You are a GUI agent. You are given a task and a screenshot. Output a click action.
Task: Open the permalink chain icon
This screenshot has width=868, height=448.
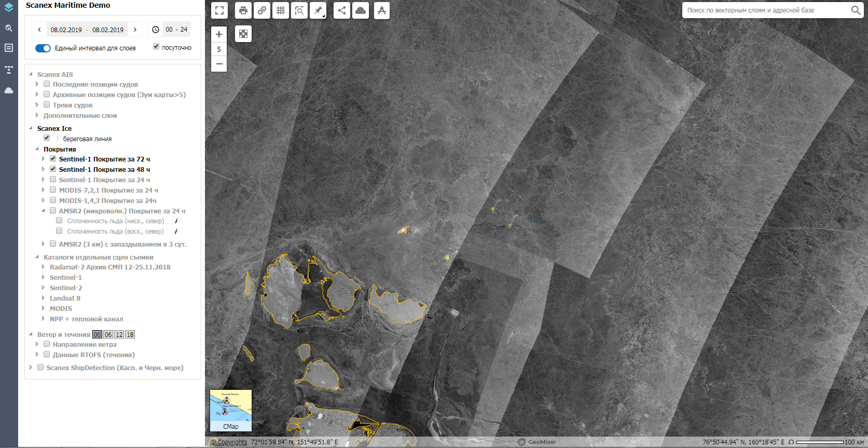tap(262, 10)
